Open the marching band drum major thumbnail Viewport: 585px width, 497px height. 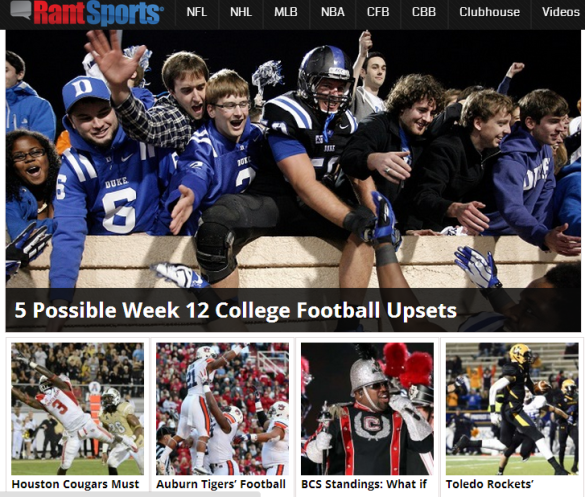(367, 409)
